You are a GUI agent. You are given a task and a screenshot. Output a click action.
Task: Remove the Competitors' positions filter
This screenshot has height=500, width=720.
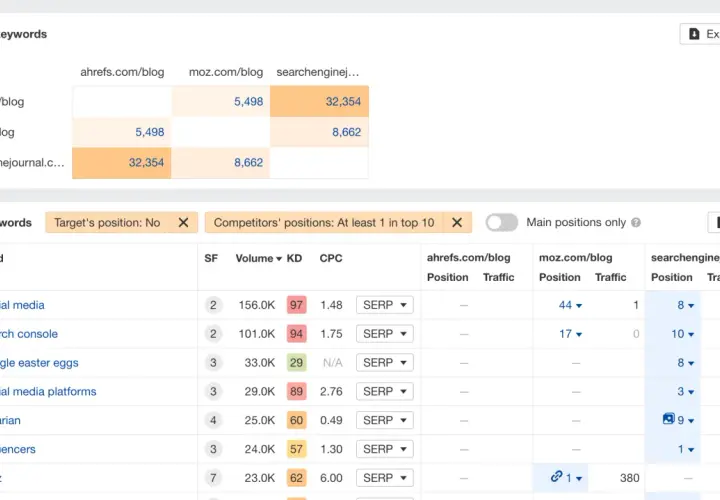pos(457,223)
